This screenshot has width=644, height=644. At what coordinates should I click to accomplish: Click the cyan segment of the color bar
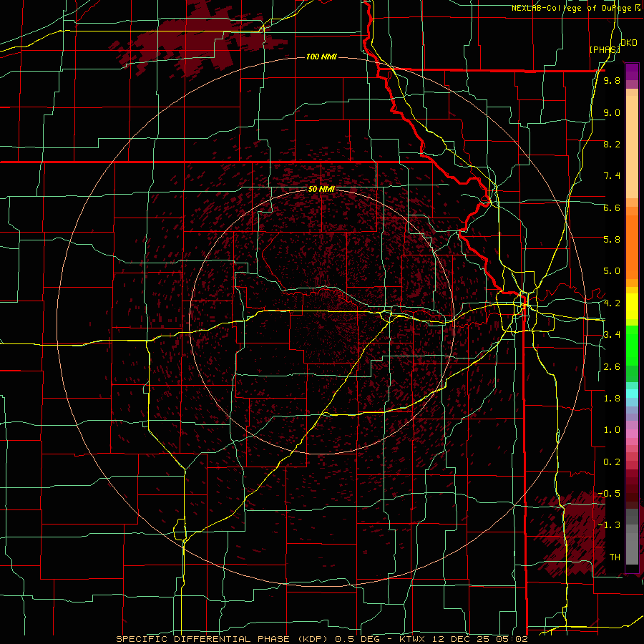632,394
